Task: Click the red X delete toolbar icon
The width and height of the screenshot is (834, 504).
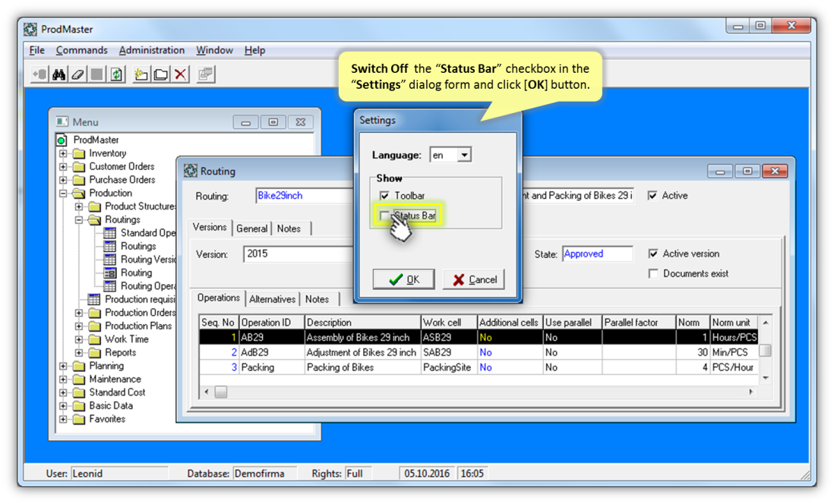Action: point(180,74)
